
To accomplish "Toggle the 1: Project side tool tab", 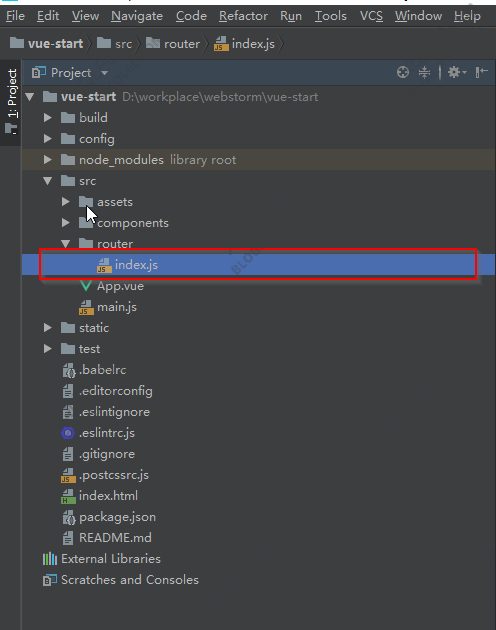I will tap(11, 102).
